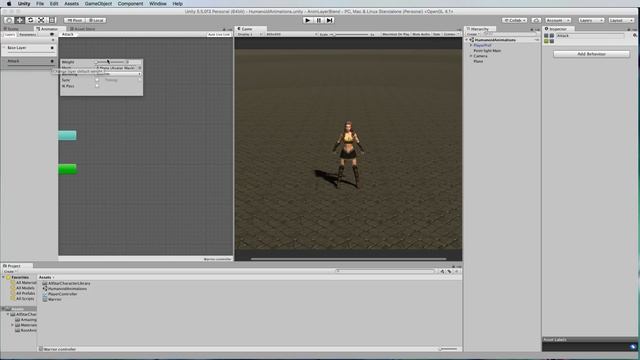Start Play mode with Play button
This screenshot has height=360, width=640.
point(308,20)
